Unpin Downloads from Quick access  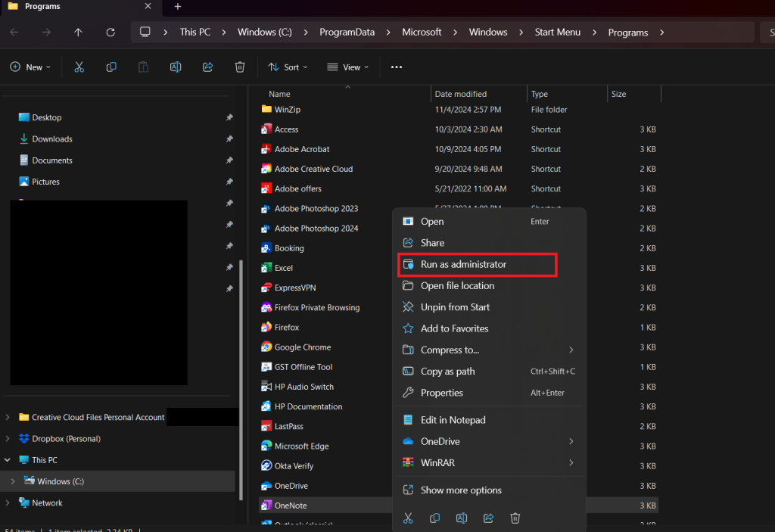coord(229,138)
